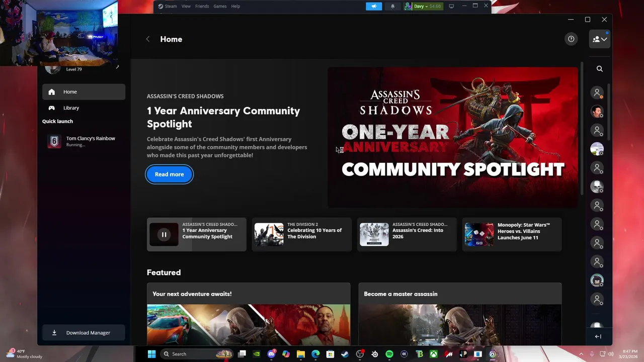The image size is (644, 362).
Task: Show hidden system tray icons
Action: click(x=581, y=354)
